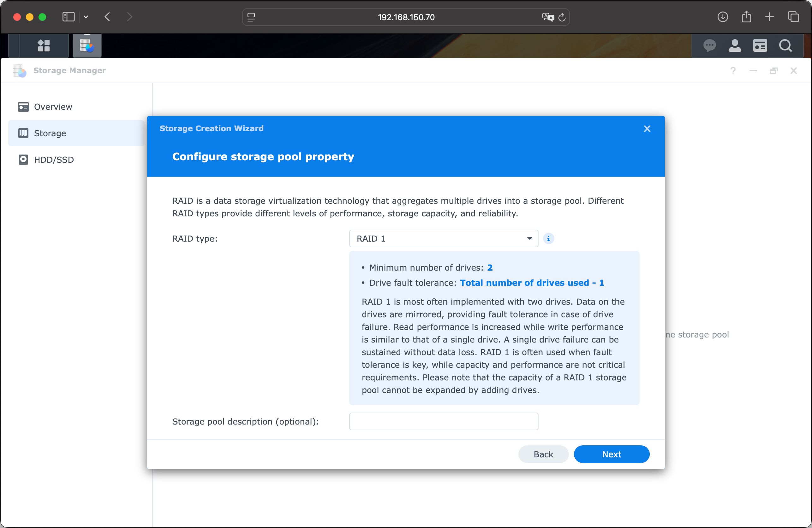Open Safari sidebar options chevron
This screenshot has width=812, height=528.
tap(86, 17)
